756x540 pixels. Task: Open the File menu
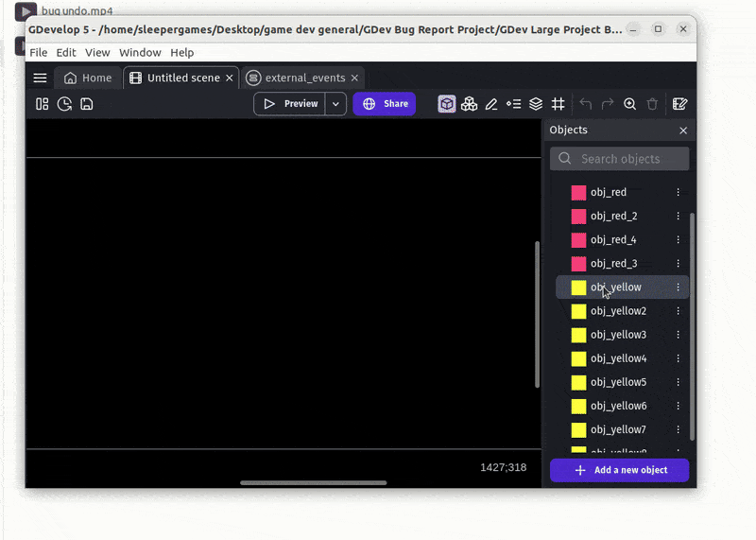coord(39,53)
